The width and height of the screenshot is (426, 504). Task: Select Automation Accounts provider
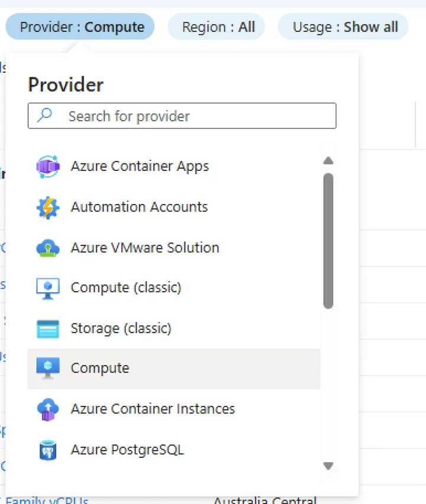pyautogui.click(x=174, y=207)
